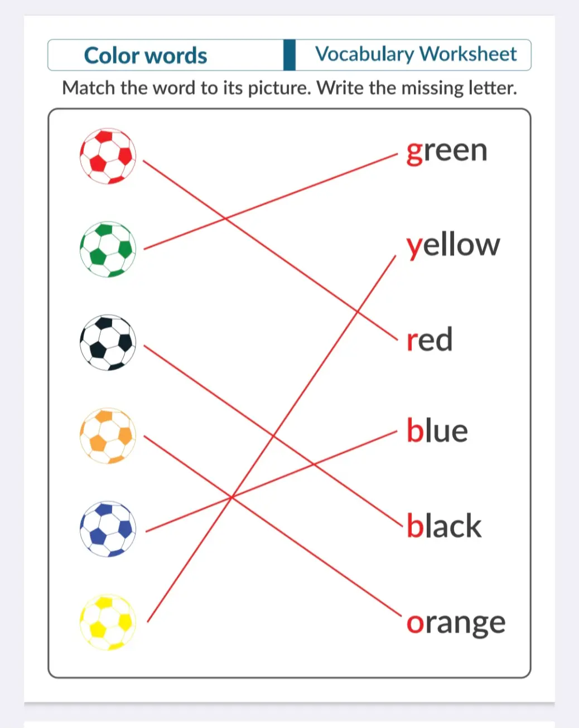Click the red letter "g" in green

click(414, 152)
